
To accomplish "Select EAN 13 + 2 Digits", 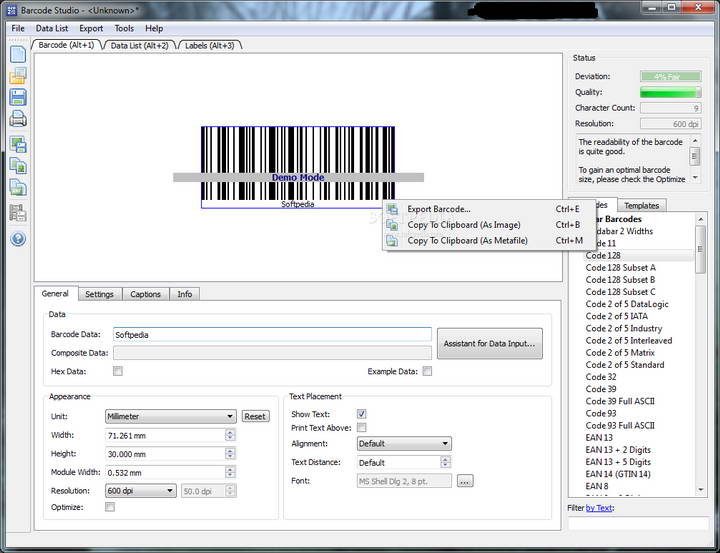I will [x=618, y=450].
